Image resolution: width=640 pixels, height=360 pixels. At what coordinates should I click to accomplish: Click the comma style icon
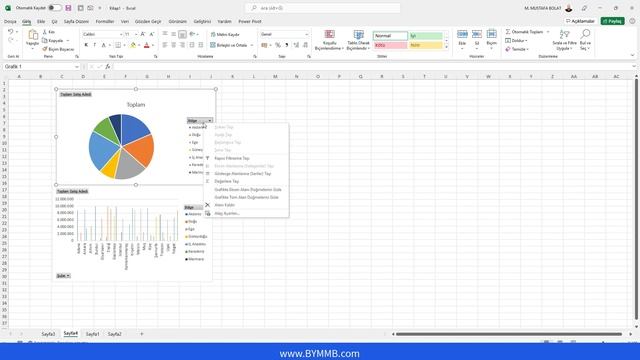coord(287,45)
